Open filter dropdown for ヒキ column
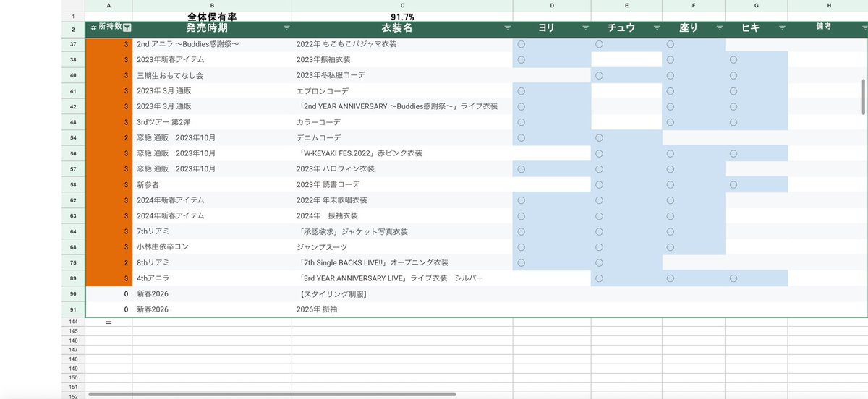 [782, 27]
